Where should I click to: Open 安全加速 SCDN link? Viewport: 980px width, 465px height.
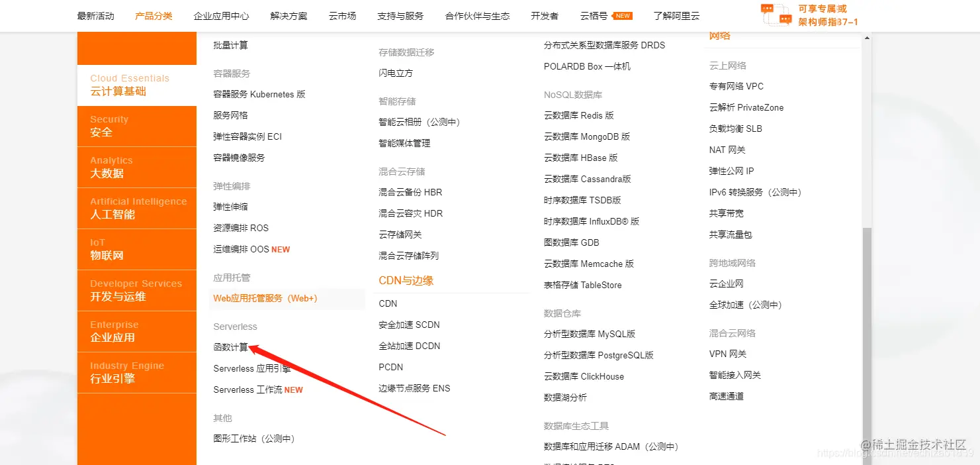click(x=409, y=325)
